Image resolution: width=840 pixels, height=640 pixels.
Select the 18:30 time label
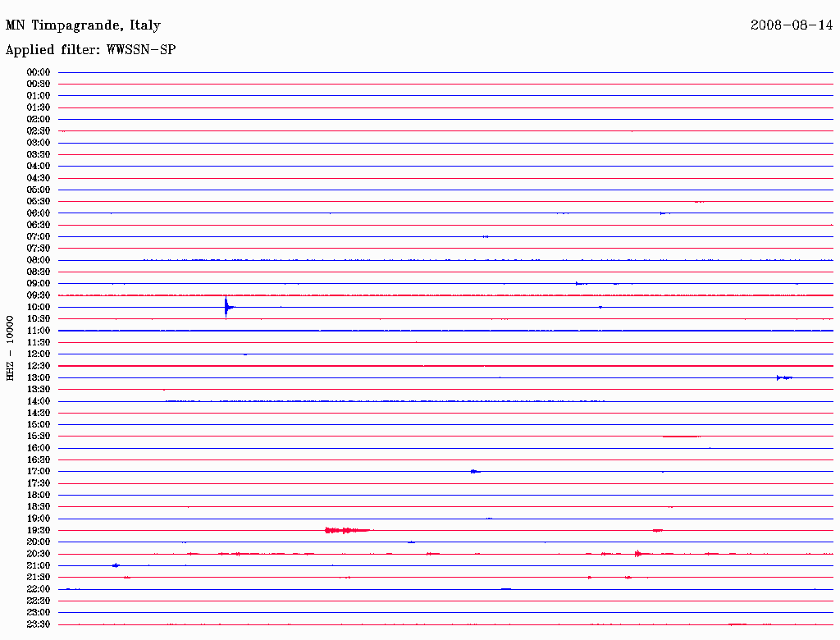pyautogui.click(x=39, y=507)
